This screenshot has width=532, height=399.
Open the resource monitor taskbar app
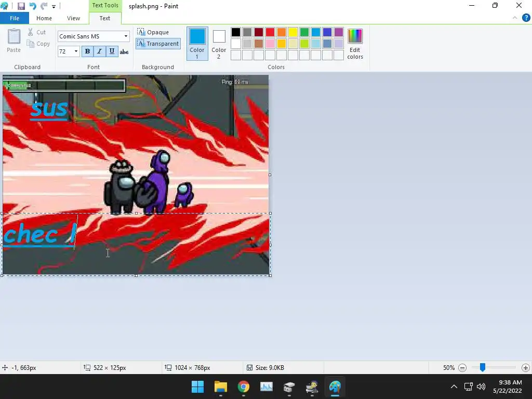267,387
